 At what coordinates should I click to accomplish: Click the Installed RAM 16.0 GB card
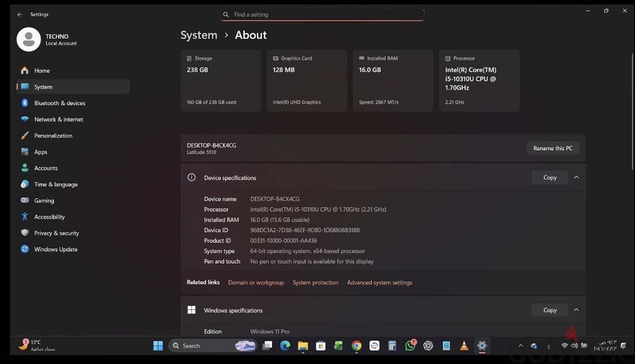point(393,80)
